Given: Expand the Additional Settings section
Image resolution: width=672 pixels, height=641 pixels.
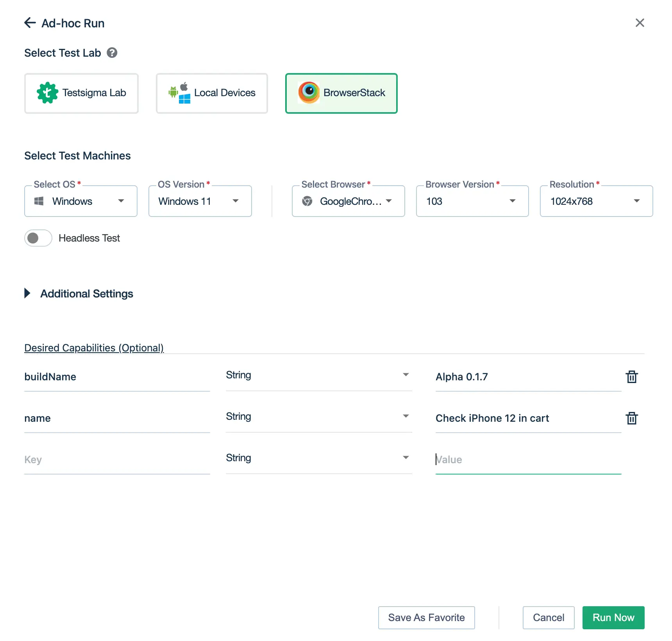Looking at the screenshot, I should click(x=27, y=294).
